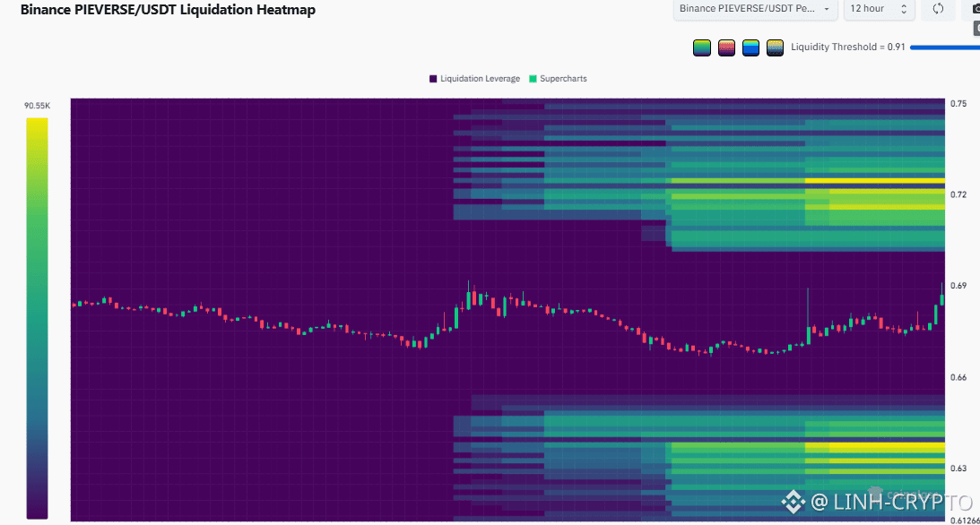Click the latest green candlestick at chart edge
The image size is (980, 525).
(941, 295)
